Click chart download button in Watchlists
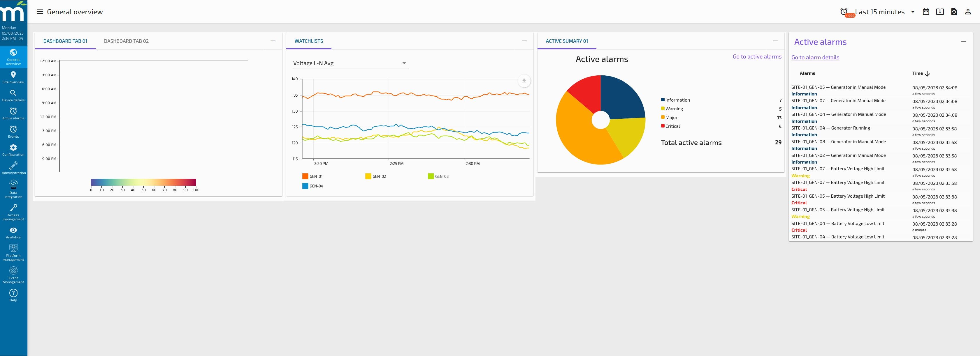Image resolution: width=980 pixels, height=356 pixels. 524,81
